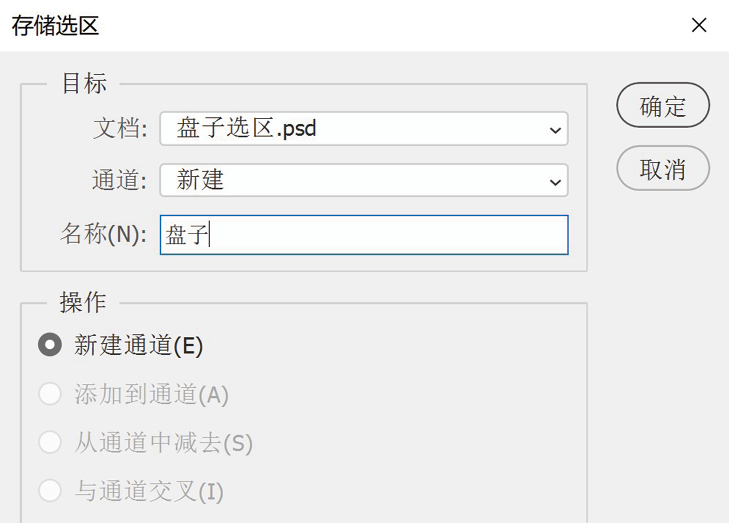
Task: Click the 新建通道(E) option label
Action: 139,345
